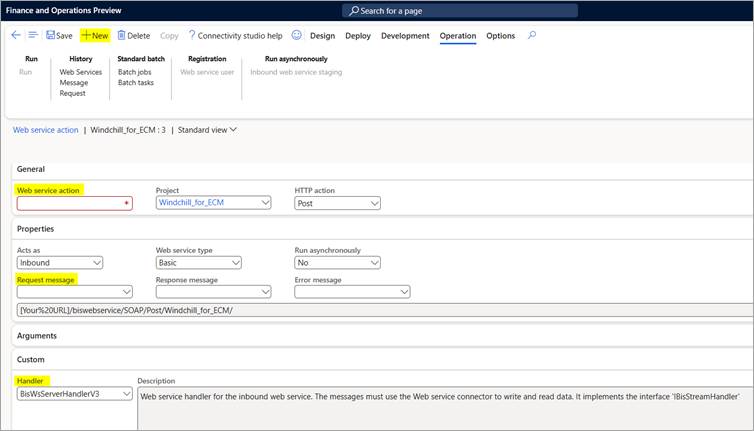Open Batch jobs
754x431 pixels.
pyautogui.click(x=135, y=72)
